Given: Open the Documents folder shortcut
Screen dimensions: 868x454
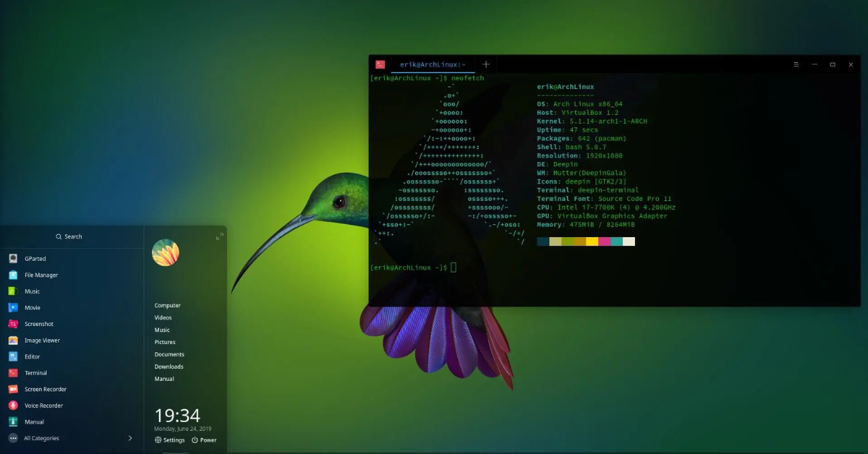Looking at the screenshot, I should tap(169, 354).
